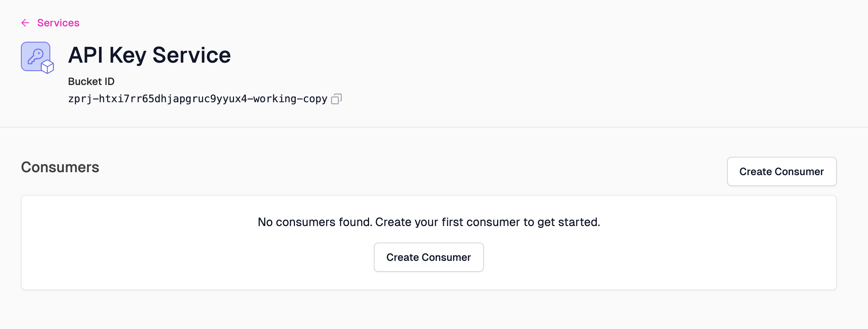The image size is (868, 329).
Task: Click the API Key Service key icon
Action: coord(36,56)
